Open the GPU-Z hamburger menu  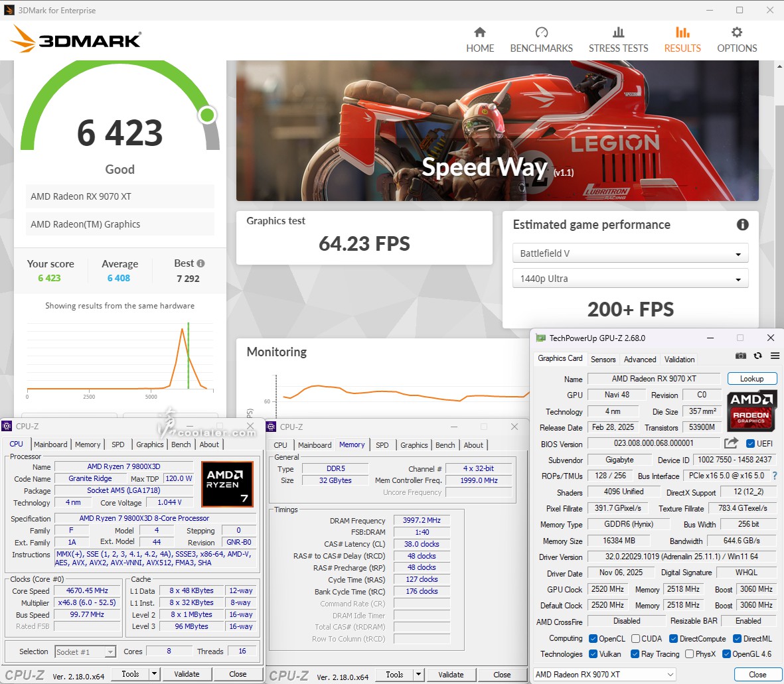click(775, 356)
